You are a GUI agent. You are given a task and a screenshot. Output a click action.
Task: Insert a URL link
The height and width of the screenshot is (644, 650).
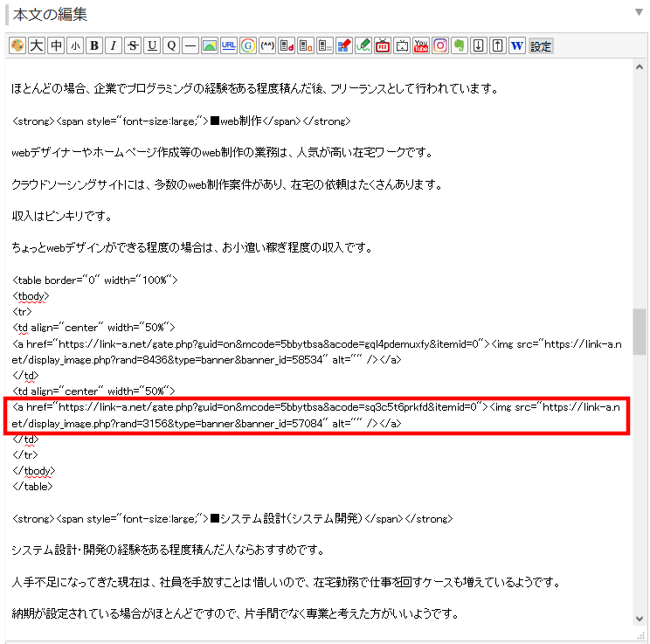(229, 45)
